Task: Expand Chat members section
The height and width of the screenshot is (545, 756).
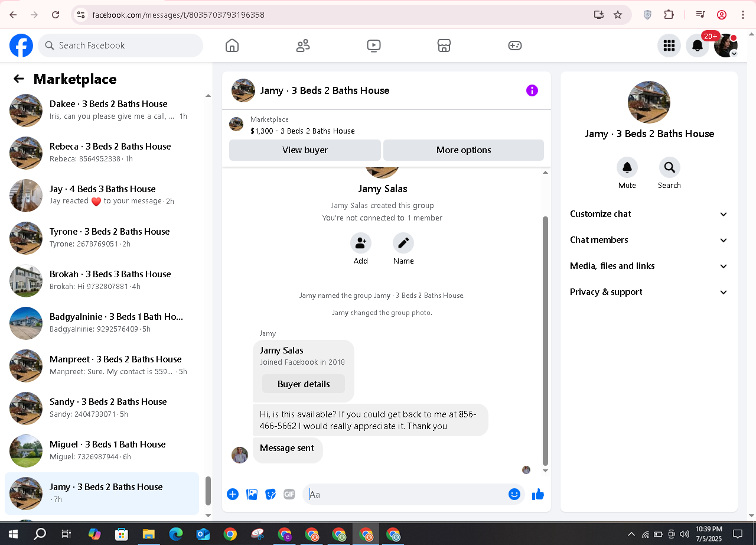Action: [x=649, y=240]
